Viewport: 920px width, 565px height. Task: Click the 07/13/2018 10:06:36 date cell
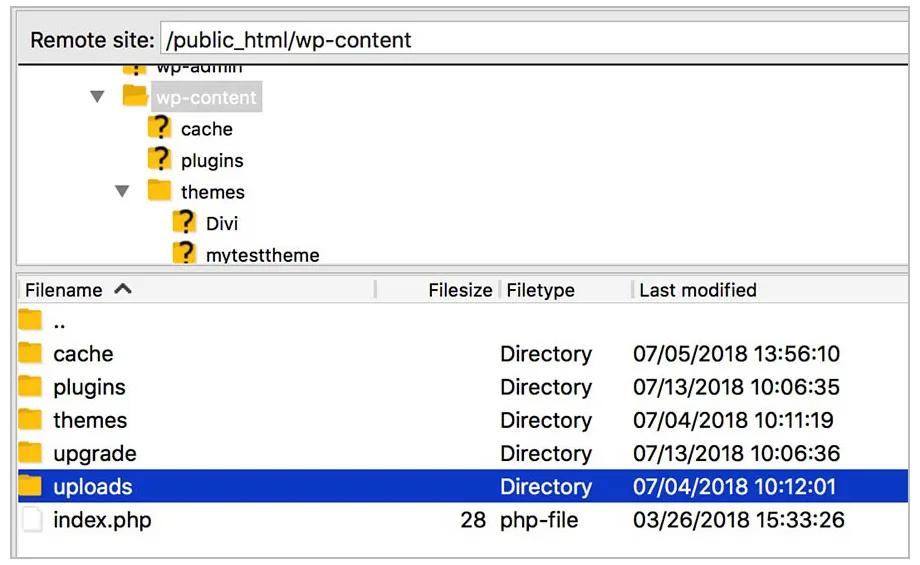click(736, 454)
